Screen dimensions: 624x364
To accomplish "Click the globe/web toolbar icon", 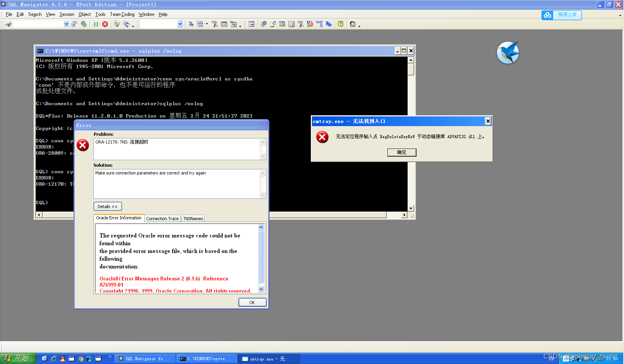I will [x=84, y=24].
